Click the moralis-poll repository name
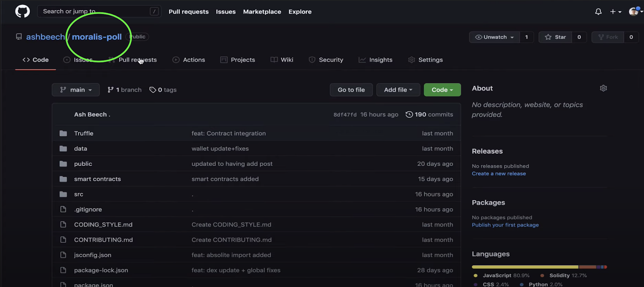The image size is (644, 287). tap(97, 37)
